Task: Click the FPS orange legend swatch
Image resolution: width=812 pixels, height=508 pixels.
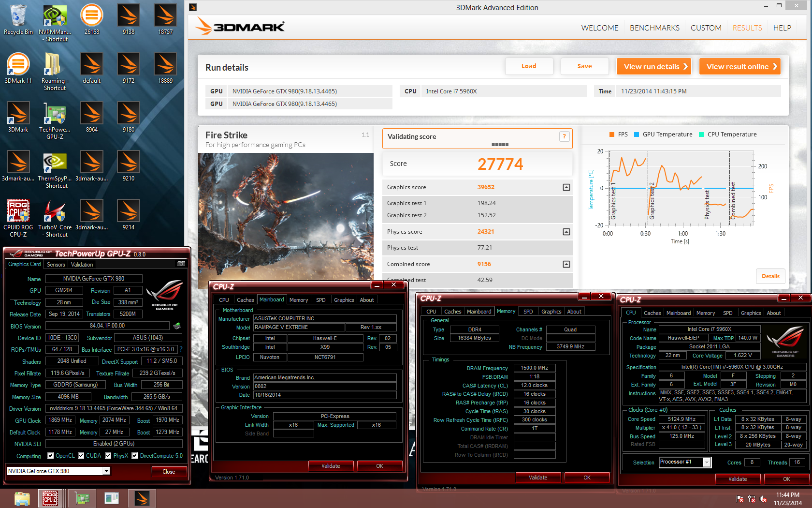Action: click(612, 134)
